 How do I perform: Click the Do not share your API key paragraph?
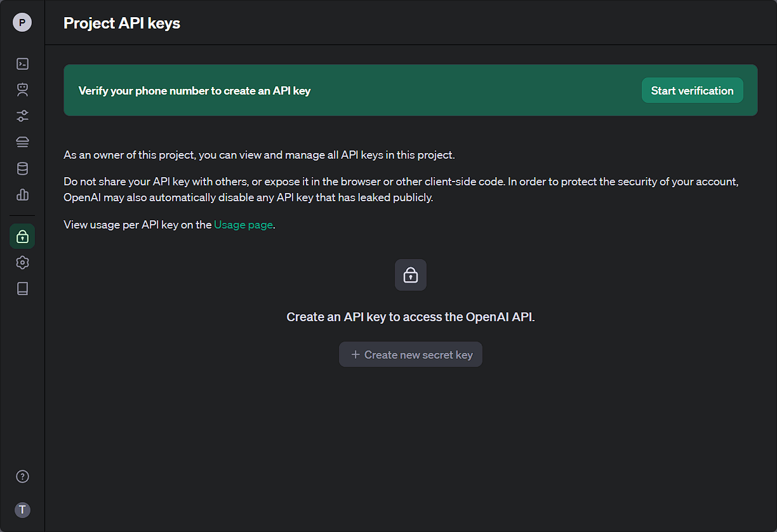pos(401,189)
